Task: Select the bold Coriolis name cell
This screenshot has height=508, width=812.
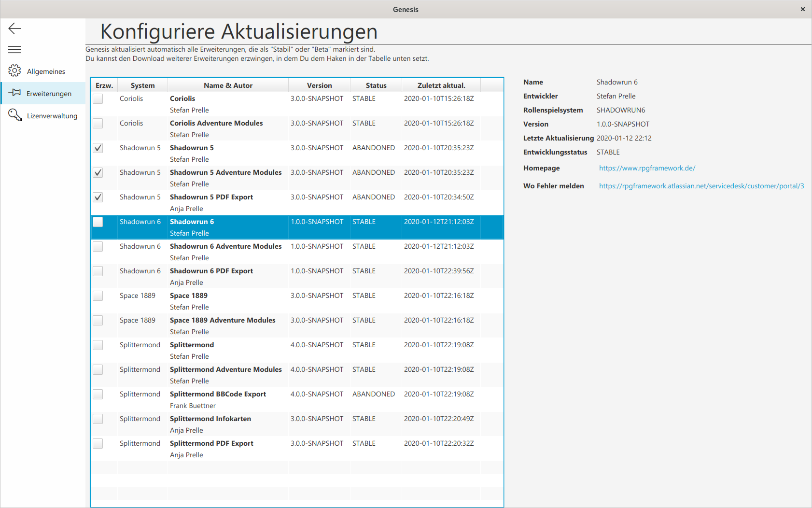Action: click(182, 99)
